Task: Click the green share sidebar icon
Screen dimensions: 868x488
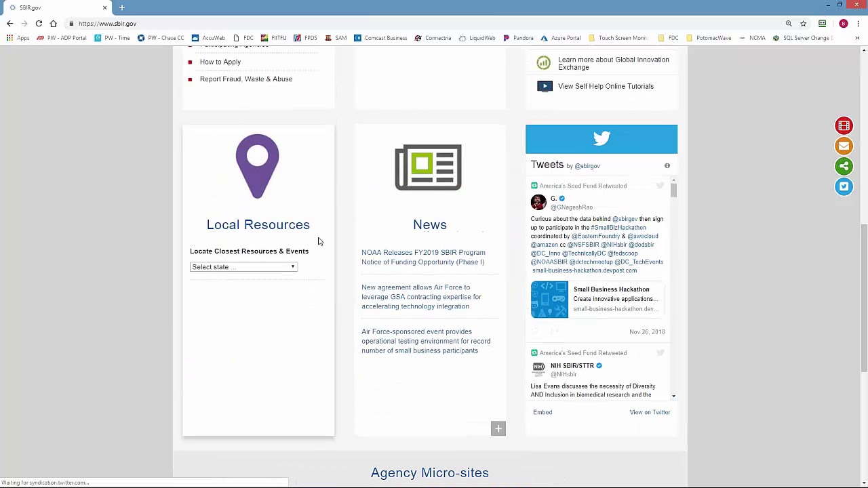Action: tap(844, 166)
